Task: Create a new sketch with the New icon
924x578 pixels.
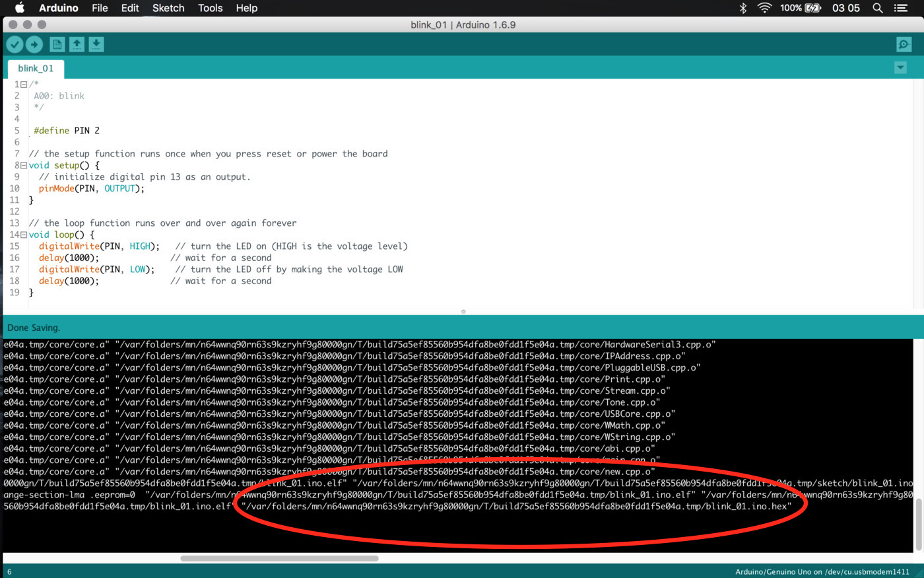Action: [x=57, y=44]
